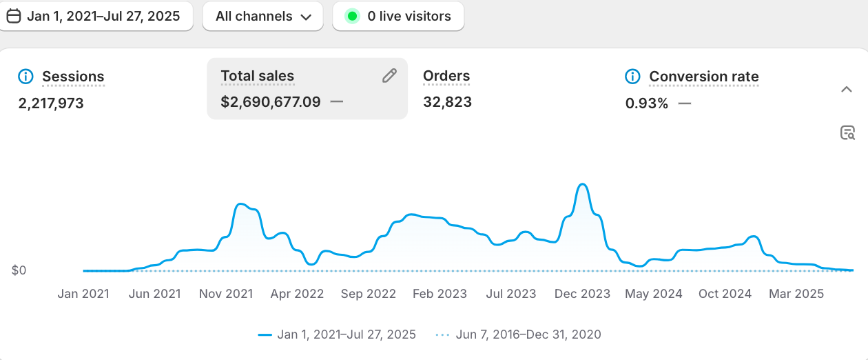The width and height of the screenshot is (868, 360).
Task: Click the calendar icon in date button
Action: [x=13, y=16]
